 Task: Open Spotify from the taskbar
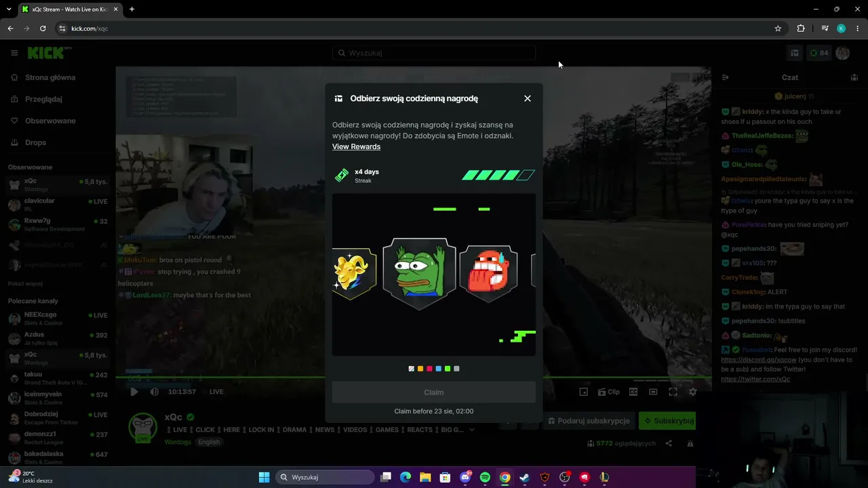(485, 477)
